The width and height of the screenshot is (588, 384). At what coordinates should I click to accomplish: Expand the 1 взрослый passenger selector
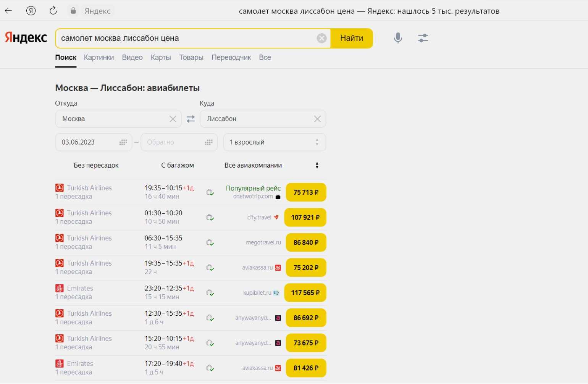274,142
